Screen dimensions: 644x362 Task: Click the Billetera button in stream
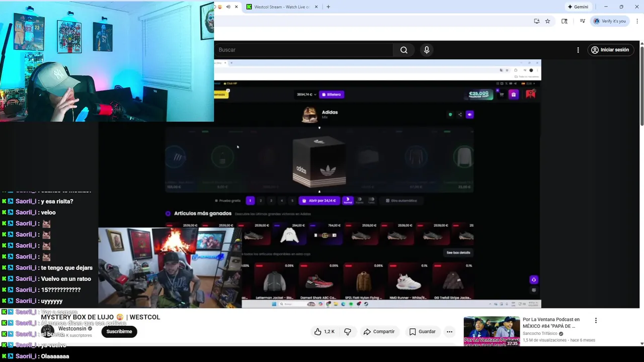tap(331, 95)
